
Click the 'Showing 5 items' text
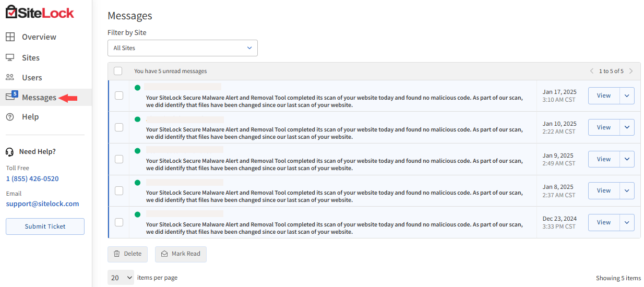pos(618,278)
